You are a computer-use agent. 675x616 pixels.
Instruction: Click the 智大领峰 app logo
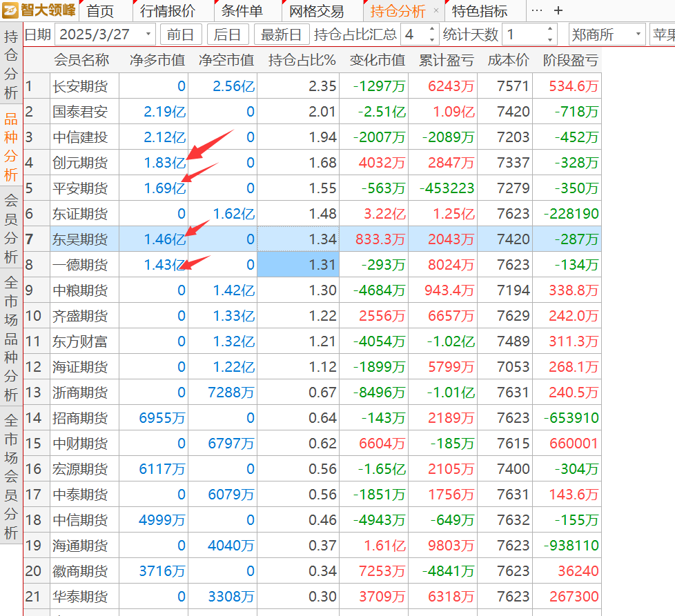tap(39, 10)
